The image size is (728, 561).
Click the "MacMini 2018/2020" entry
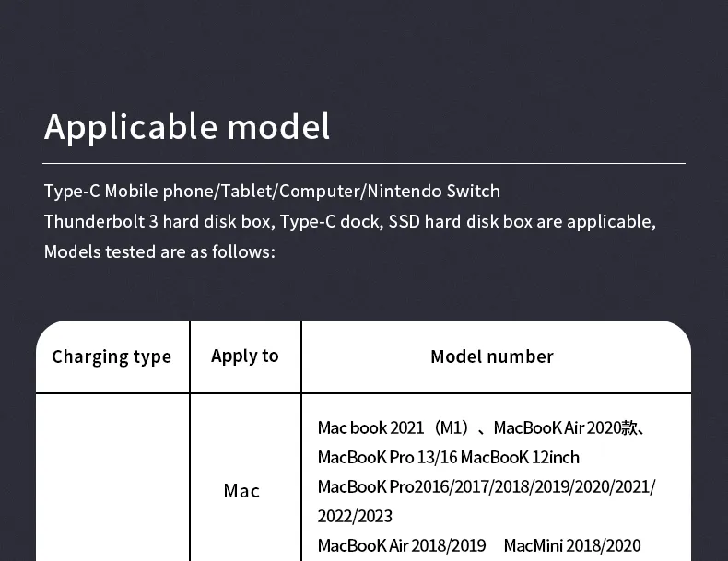click(571, 545)
